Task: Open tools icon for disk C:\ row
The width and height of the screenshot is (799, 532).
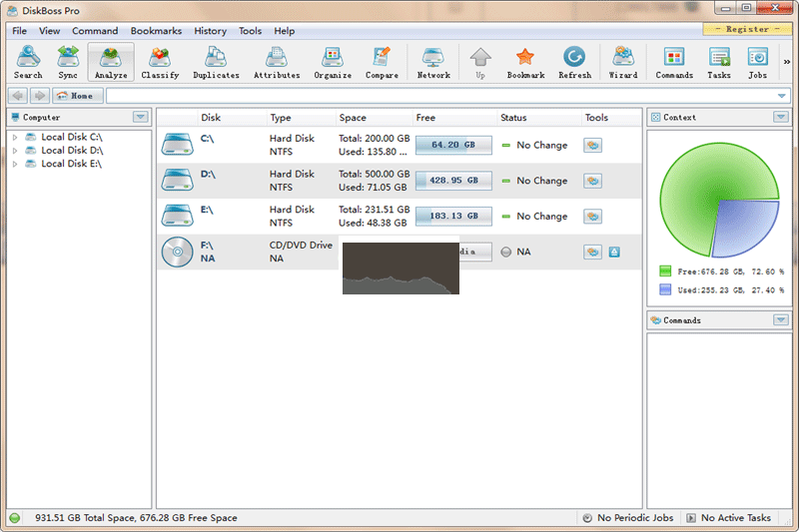Action: (593, 145)
